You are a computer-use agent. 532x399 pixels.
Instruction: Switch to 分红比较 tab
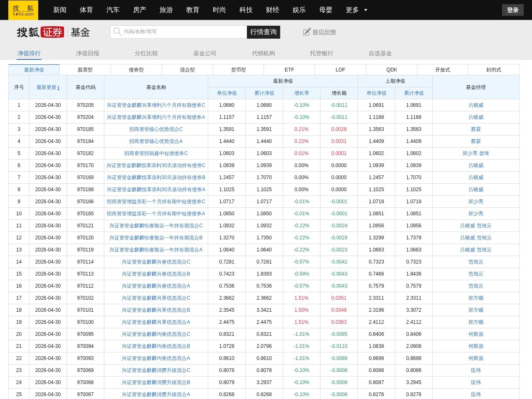[x=146, y=53]
